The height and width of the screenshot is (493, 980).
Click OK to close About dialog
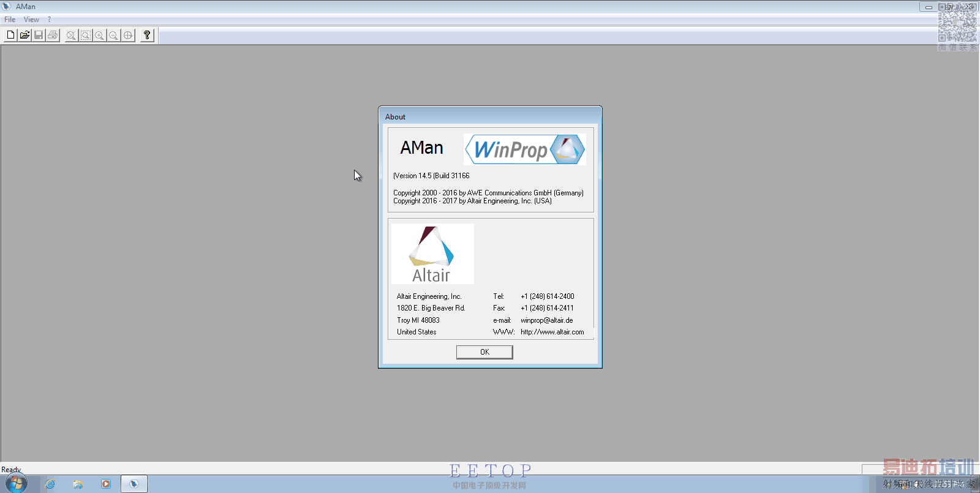[484, 352]
